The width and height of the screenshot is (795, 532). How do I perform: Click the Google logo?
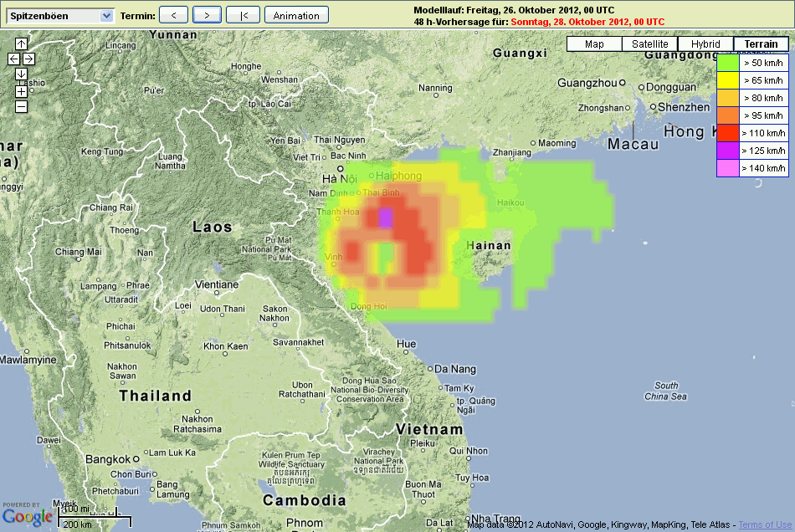click(27, 516)
